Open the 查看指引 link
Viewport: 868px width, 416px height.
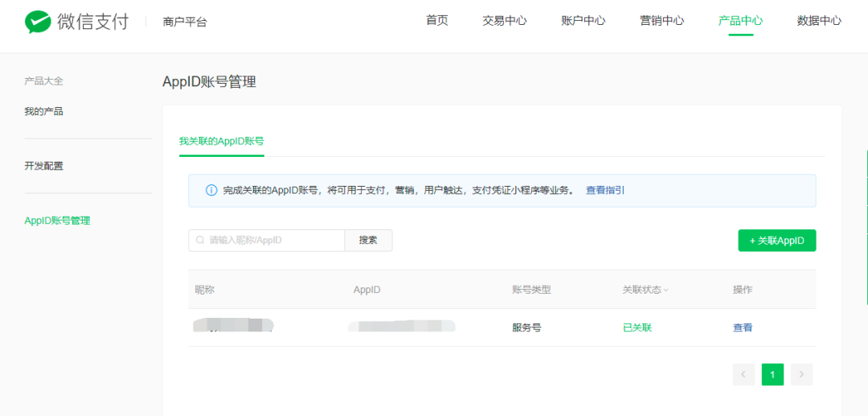click(x=606, y=191)
